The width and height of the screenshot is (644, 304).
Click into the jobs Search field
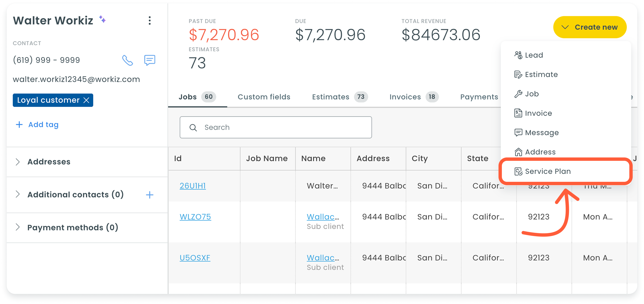click(x=275, y=127)
